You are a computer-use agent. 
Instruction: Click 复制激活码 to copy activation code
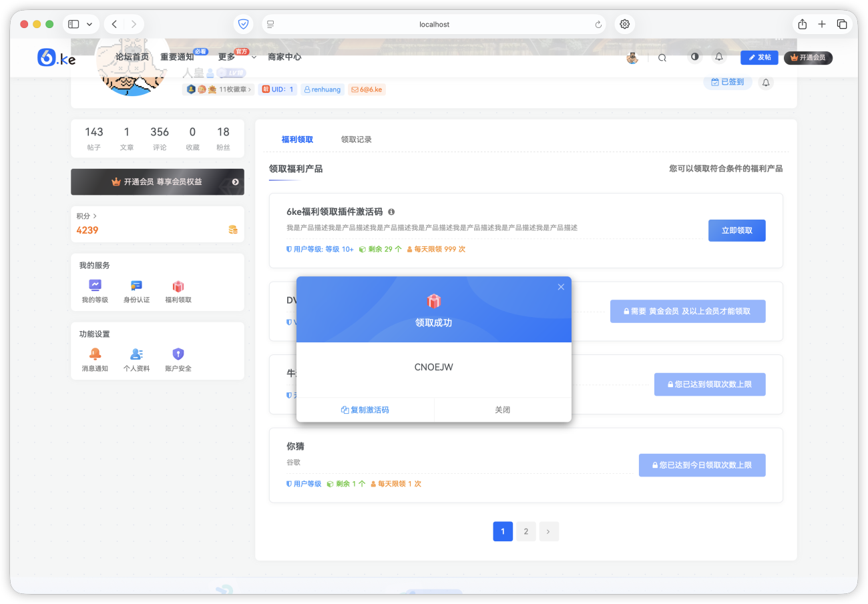(x=365, y=409)
